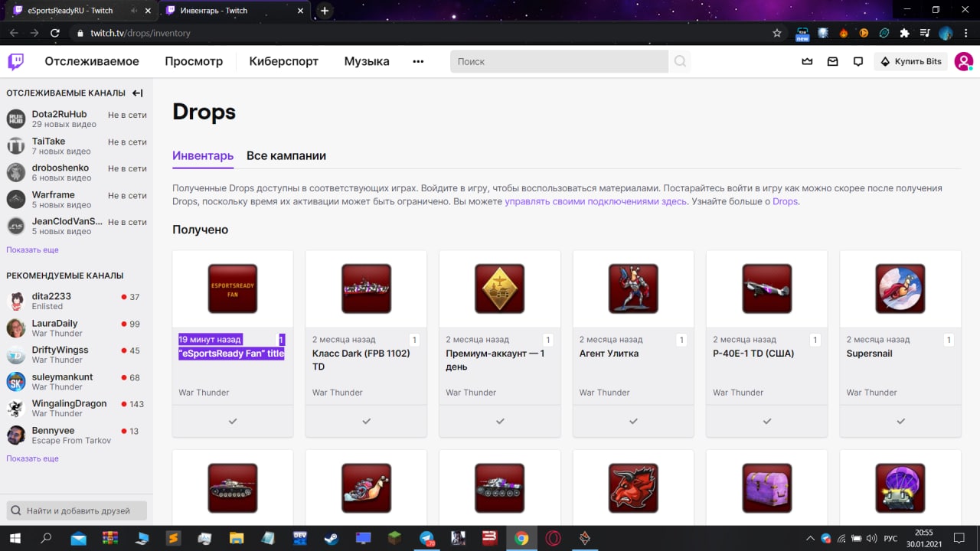Open the more options three-dots menu

418,61
